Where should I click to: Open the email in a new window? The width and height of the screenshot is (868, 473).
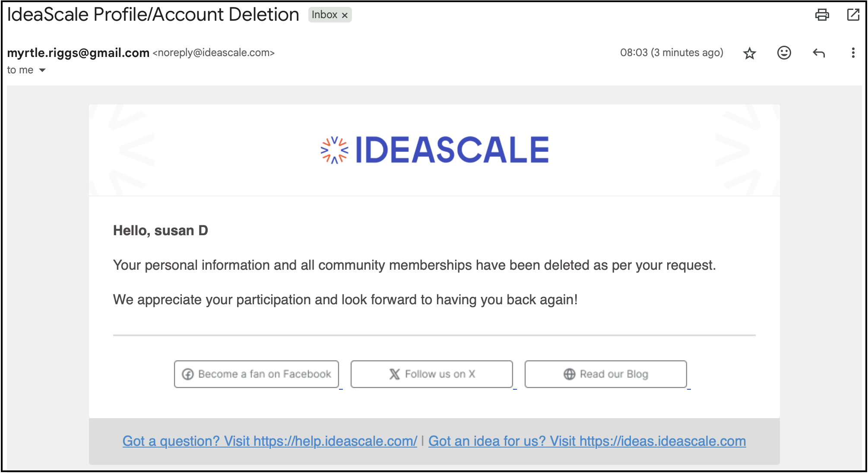pyautogui.click(x=853, y=15)
